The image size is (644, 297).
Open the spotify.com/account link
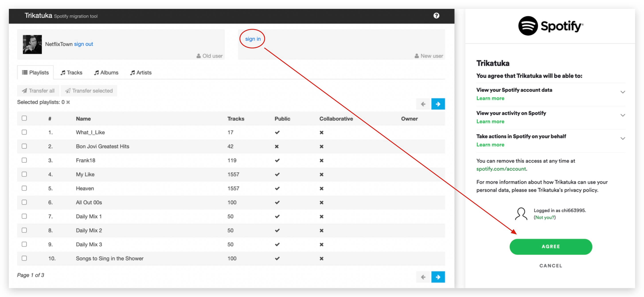pyautogui.click(x=501, y=169)
